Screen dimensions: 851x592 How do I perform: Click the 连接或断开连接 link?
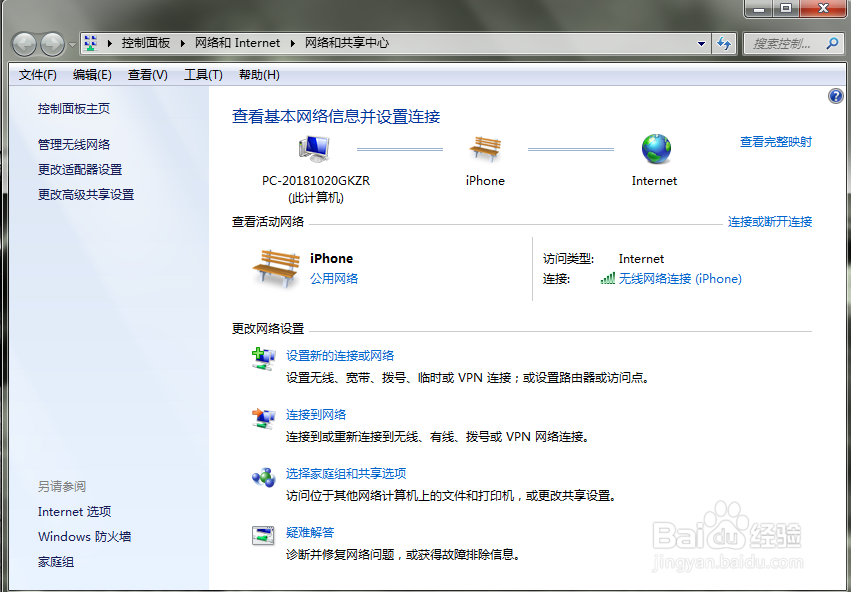[770, 221]
